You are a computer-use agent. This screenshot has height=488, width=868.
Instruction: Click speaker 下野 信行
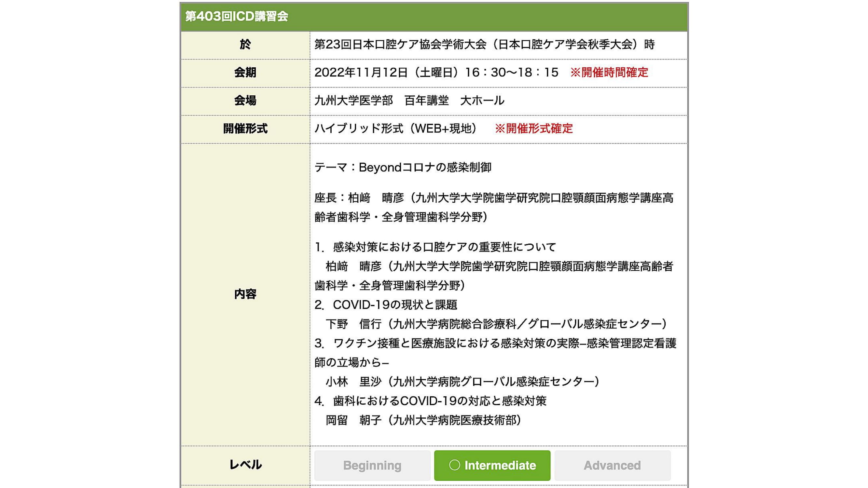353,324
